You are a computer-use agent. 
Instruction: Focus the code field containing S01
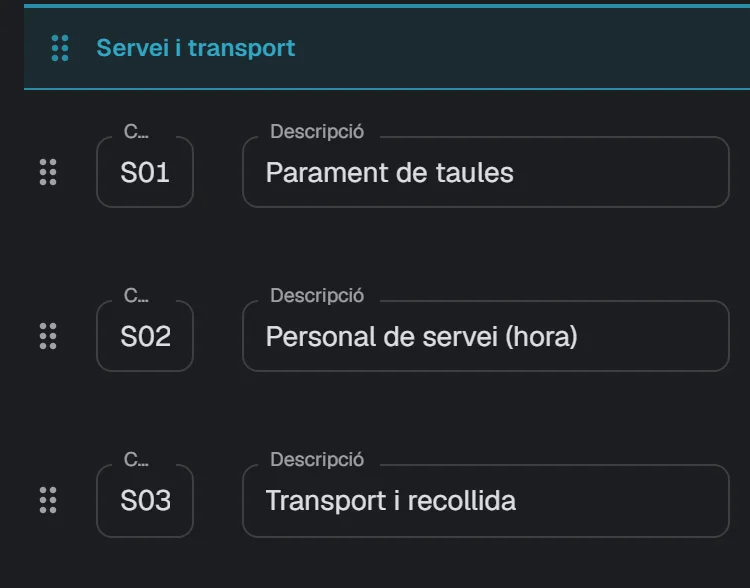[145, 172]
